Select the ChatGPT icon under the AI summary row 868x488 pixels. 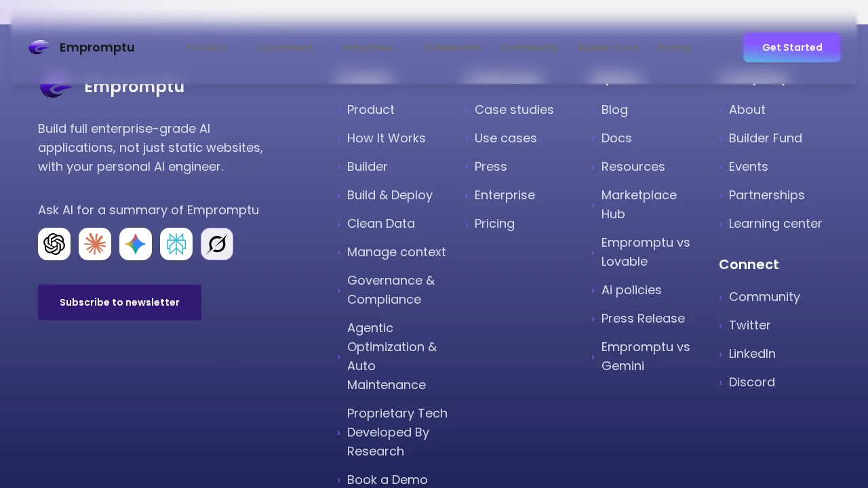[x=54, y=244]
